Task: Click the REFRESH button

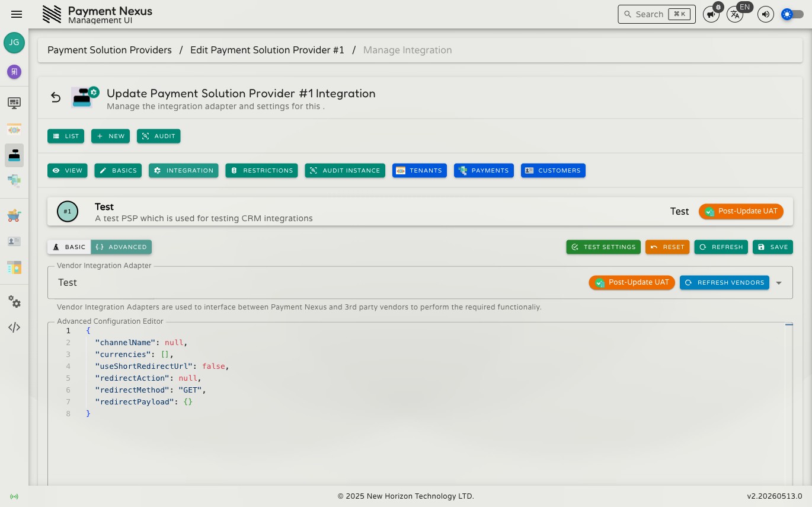Action: click(x=721, y=247)
